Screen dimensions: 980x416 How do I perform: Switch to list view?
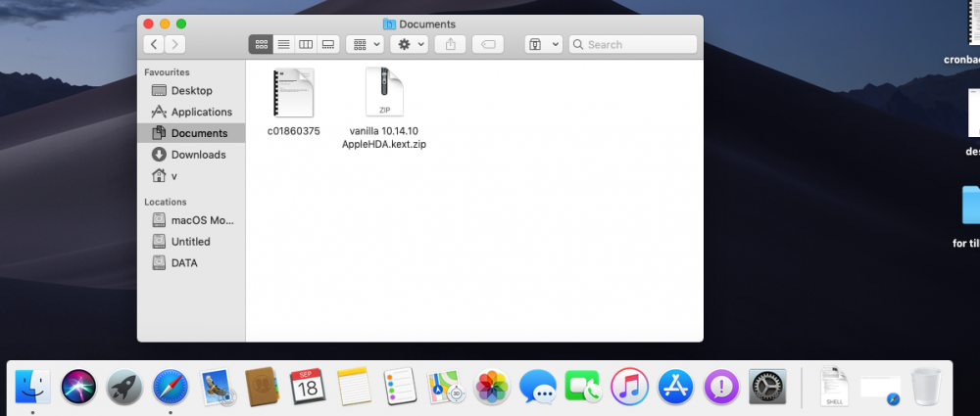[283, 44]
